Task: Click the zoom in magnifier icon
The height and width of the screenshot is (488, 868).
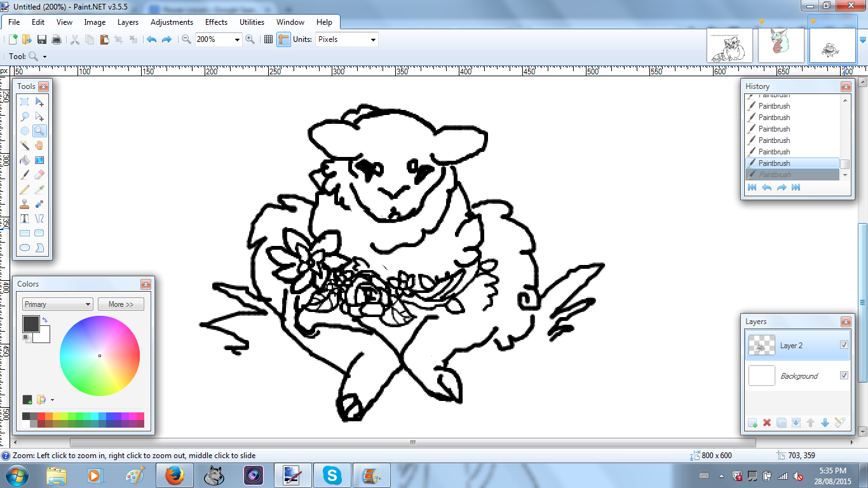Action: [x=250, y=39]
